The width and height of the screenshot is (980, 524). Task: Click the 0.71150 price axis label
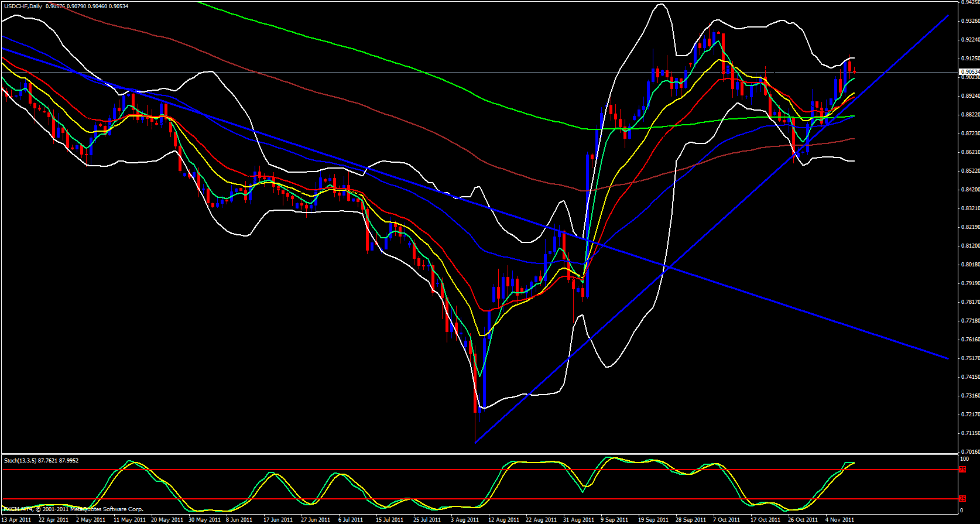pyautogui.click(x=969, y=433)
